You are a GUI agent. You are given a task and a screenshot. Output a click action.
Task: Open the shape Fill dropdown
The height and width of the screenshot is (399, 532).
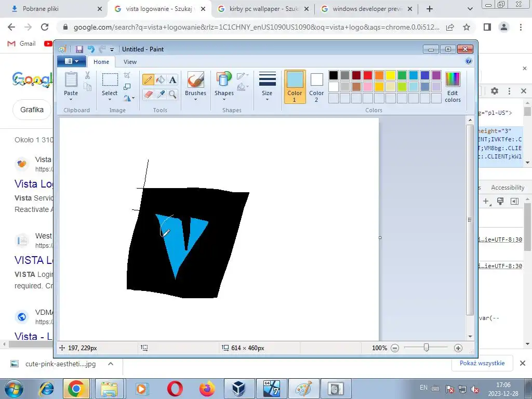tap(243, 87)
